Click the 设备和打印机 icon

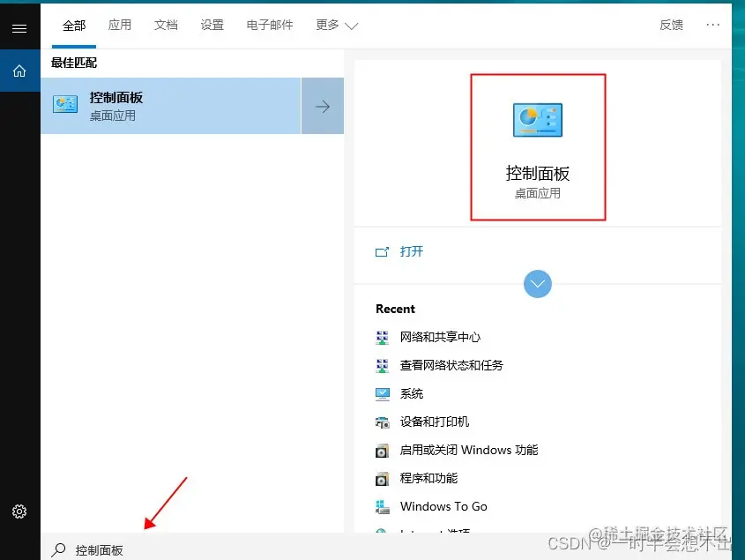pos(382,422)
